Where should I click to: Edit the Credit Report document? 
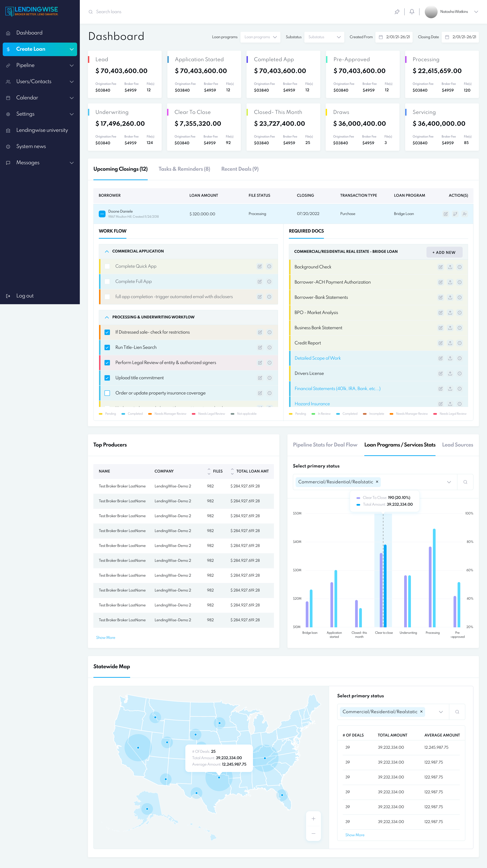pyautogui.click(x=440, y=343)
